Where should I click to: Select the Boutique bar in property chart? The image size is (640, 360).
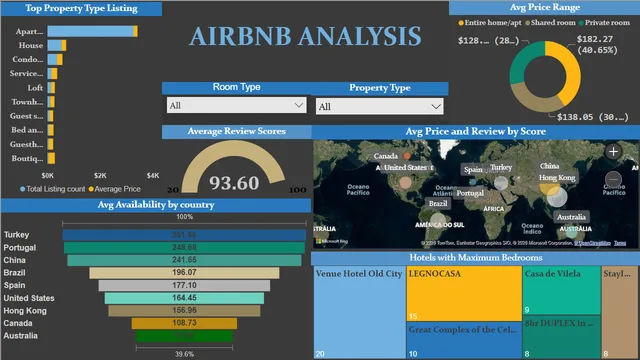point(51,158)
